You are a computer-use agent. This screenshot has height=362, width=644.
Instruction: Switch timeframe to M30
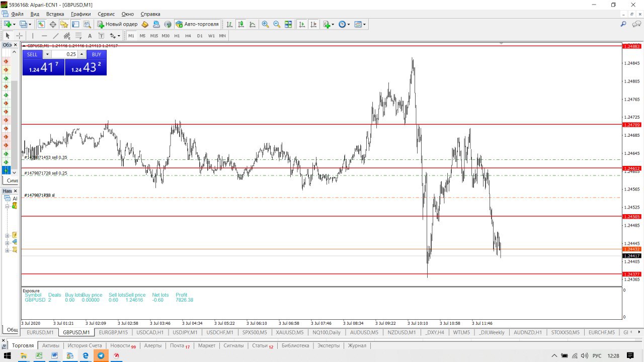[x=166, y=36]
